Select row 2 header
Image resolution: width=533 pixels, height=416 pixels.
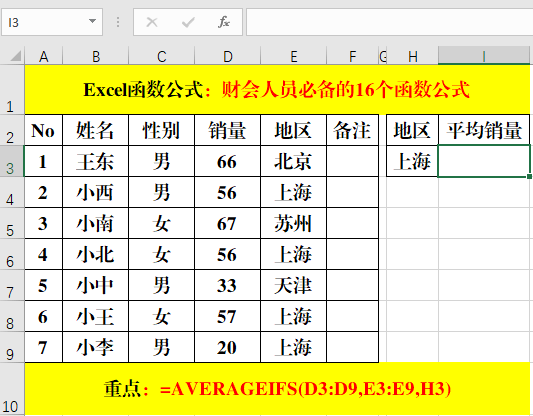(x=12, y=130)
